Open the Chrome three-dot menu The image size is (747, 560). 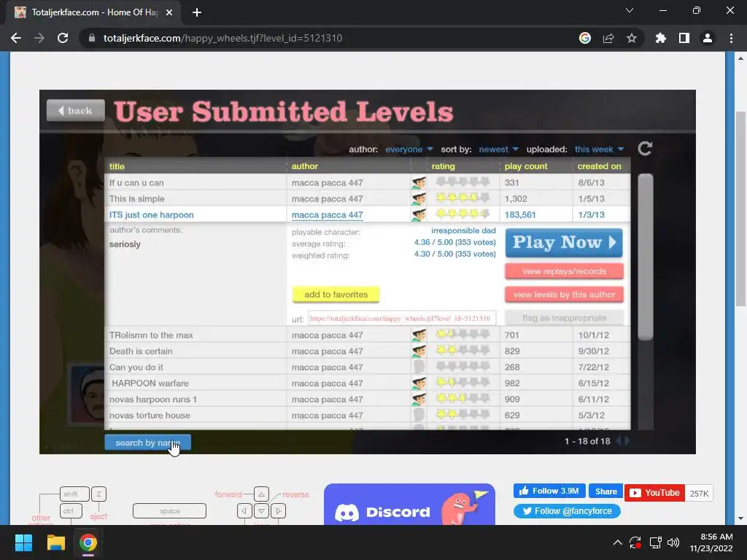tap(731, 38)
